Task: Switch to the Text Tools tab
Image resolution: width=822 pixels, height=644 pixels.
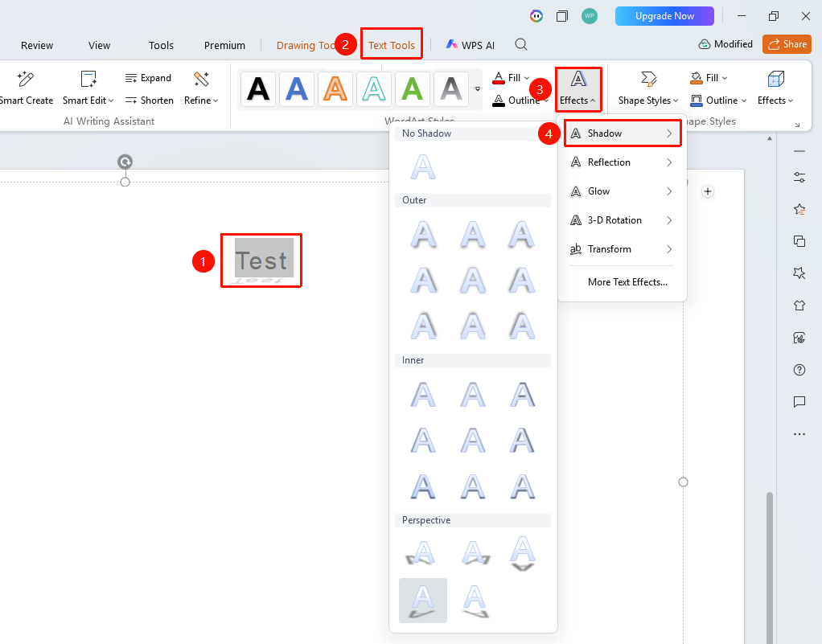Action: tap(392, 45)
